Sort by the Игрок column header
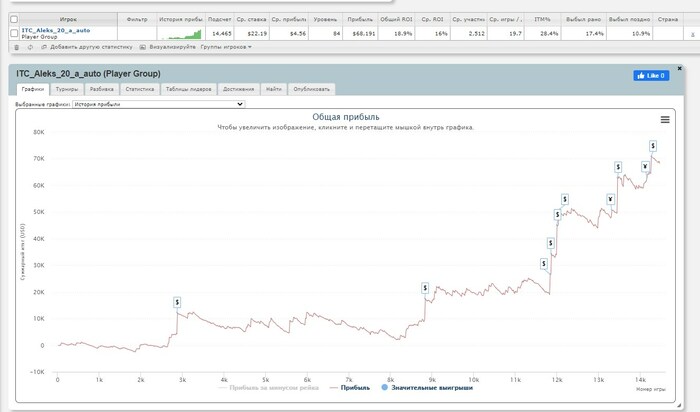Viewport: 700px width, 412px height. tap(68, 19)
